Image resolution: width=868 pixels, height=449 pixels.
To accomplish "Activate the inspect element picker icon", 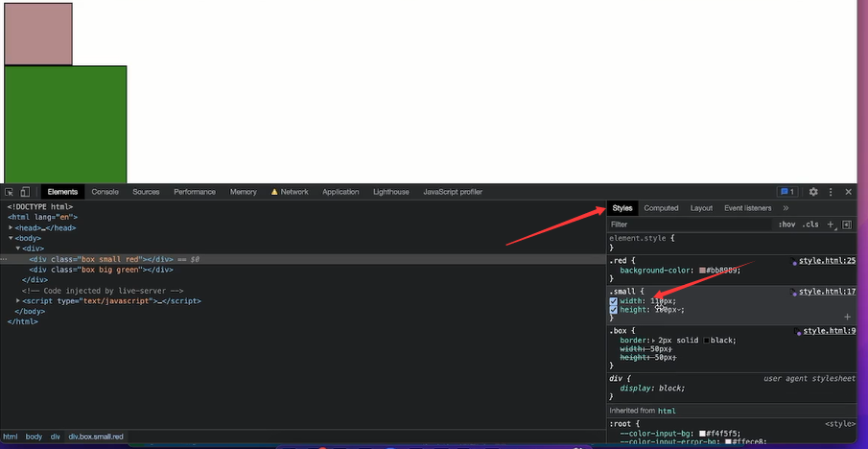I will (x=10, y=192).
